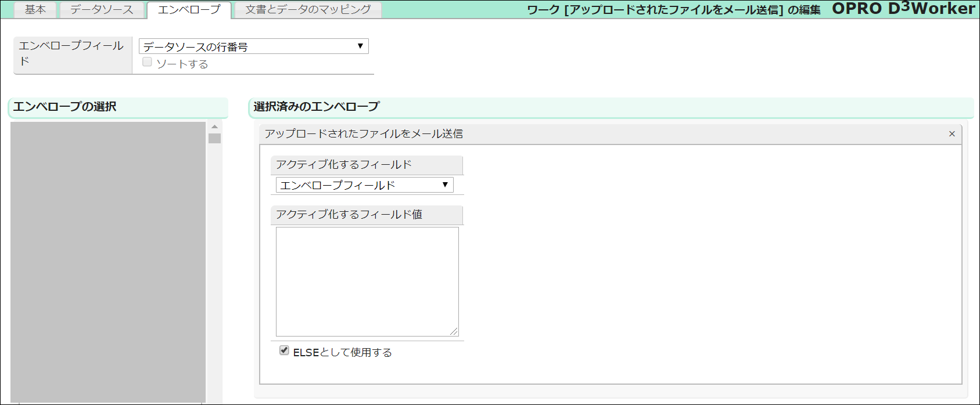Go to 文書とデータのマッピング tab
Screen dimensions: 980x405
click(308, 10)
